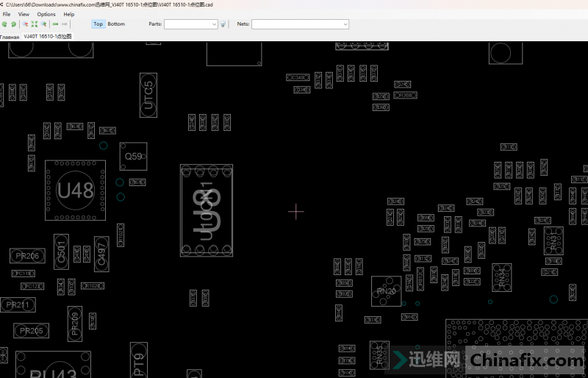Viewport: 588px width, 378px height.
Task: Click the rotate right toolbar icon
Action: (13, 24)
